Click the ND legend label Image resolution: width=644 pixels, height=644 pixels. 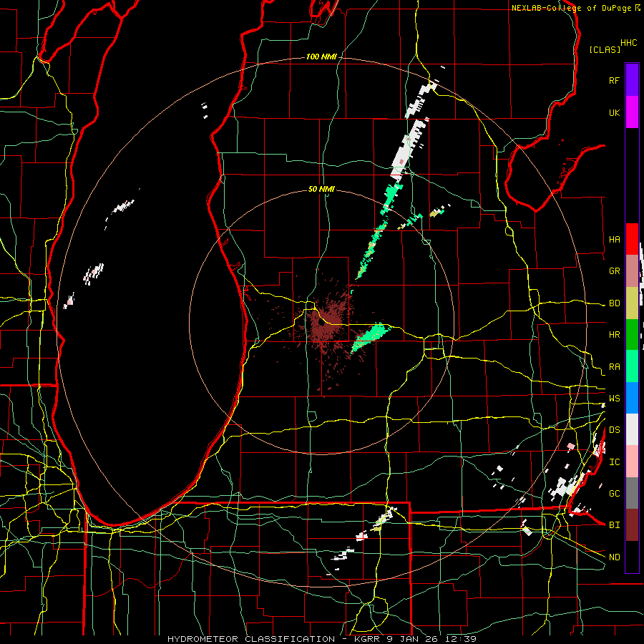click(x=614, y=557)
